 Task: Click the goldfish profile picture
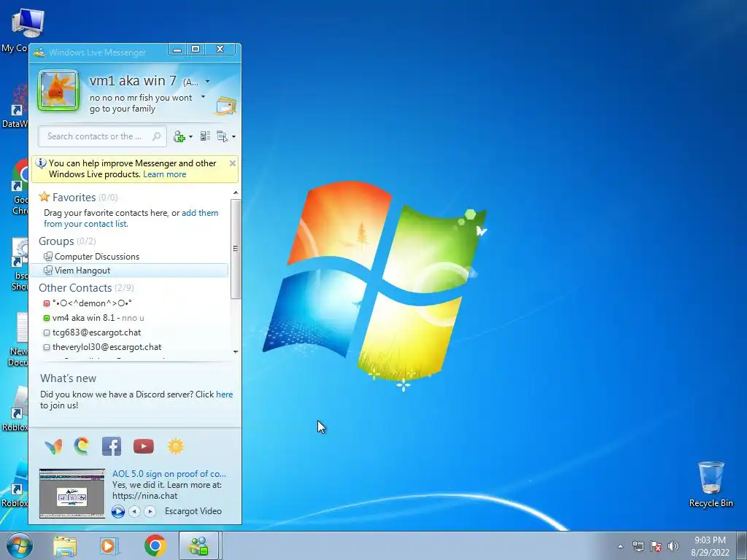point(58,90)
